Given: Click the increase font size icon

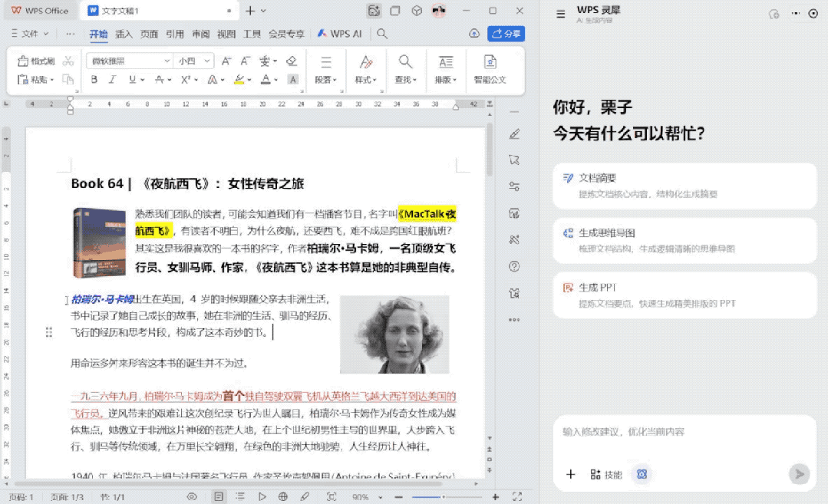Looking at the screenshot, I should point(226,61).
